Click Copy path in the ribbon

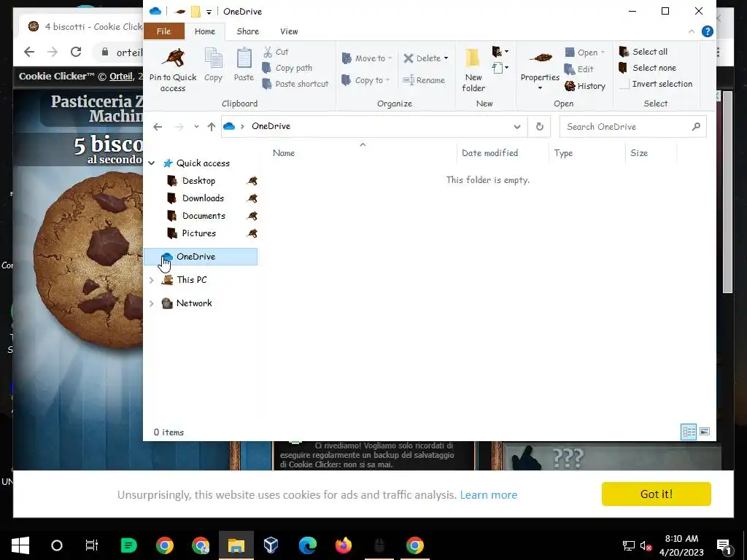[287, 68]
